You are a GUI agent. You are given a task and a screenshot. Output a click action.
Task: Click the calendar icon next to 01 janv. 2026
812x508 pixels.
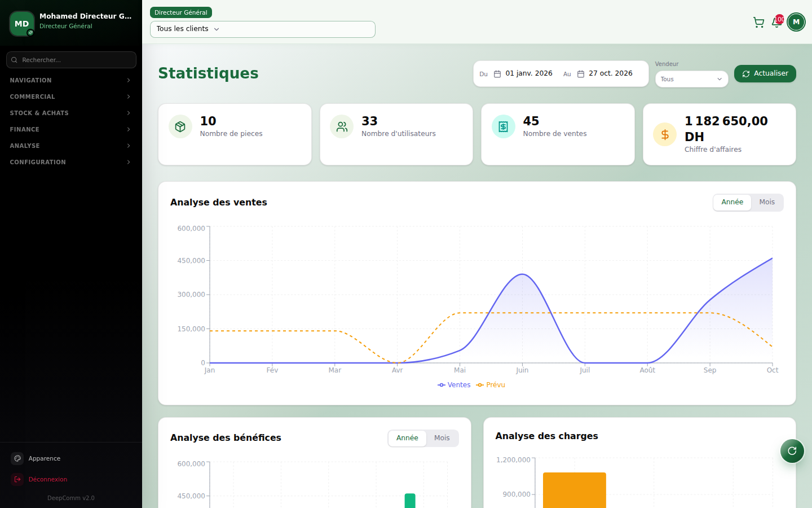[497, 74]
